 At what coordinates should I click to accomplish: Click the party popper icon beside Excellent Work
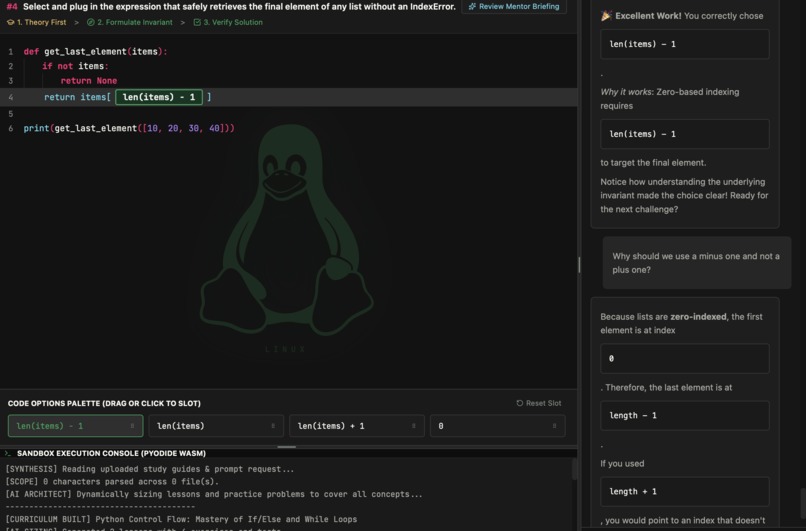[606, 16]
